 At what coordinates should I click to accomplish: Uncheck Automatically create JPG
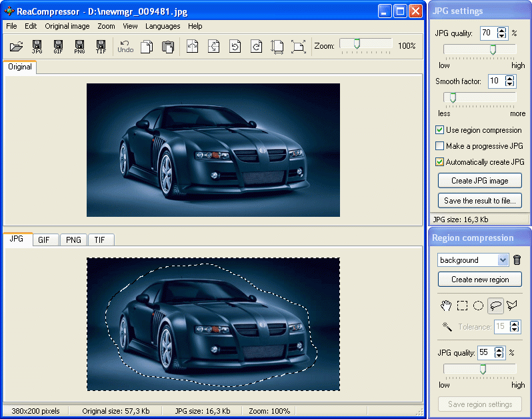[440, 161]
